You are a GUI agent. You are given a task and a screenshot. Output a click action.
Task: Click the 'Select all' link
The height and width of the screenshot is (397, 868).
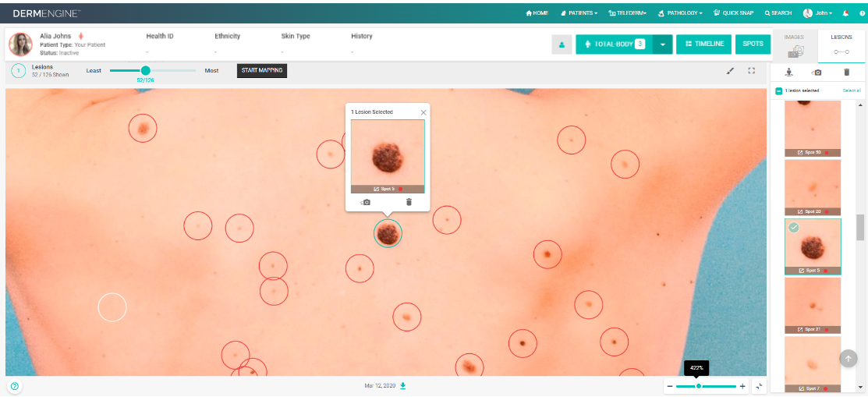point(852,90)
